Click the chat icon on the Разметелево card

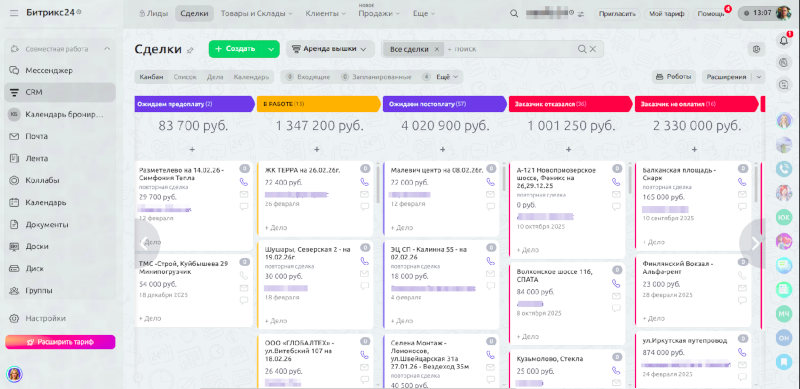pyautogui.click(x=244, y=207)
